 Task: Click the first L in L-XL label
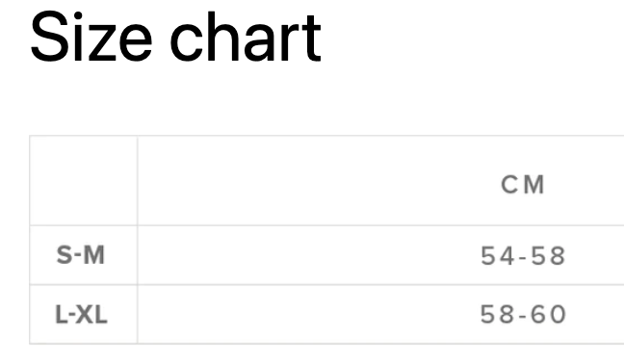tap(61, 314)
